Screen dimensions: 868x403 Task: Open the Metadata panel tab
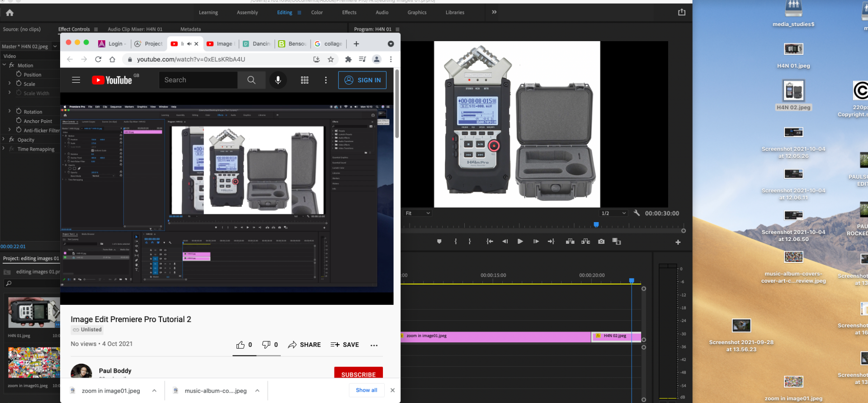point(190,29)
